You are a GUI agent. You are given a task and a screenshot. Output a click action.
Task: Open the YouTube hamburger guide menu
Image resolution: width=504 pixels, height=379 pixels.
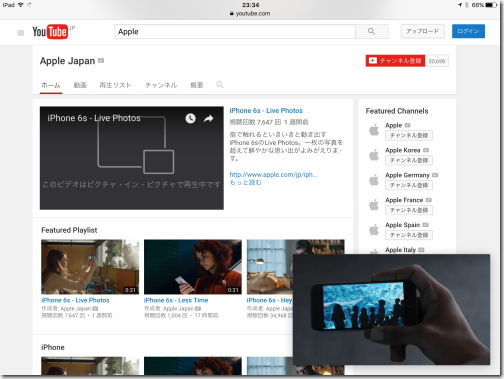(x=21, y=33)
